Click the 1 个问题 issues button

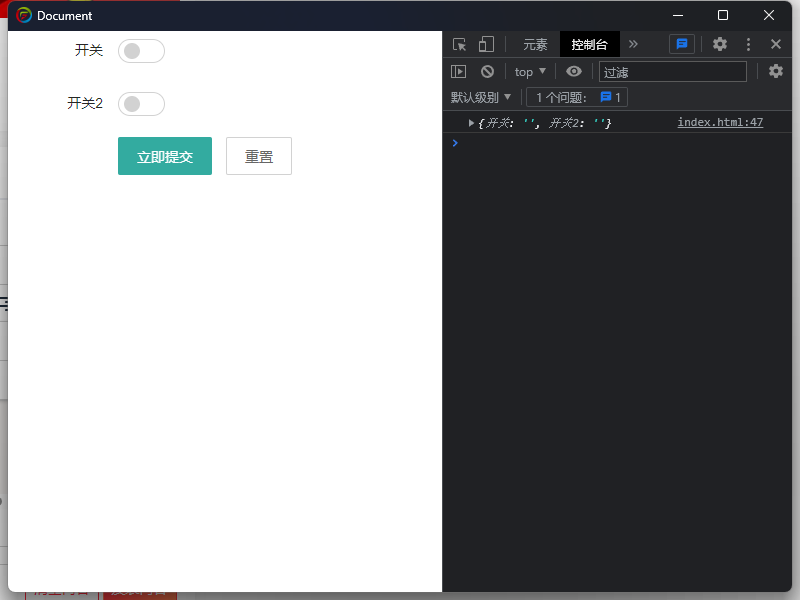pyautogui.click(x=577, y=97)
